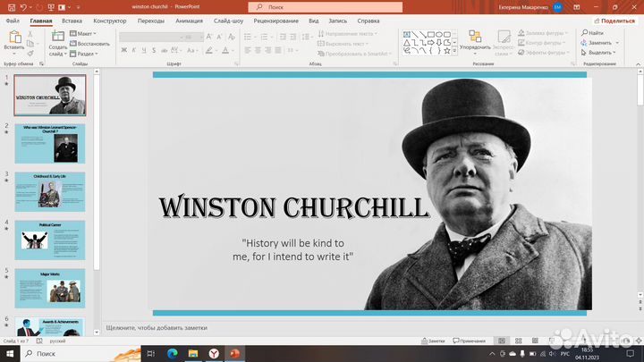Select the Political Career slide thumbnail
The image size is (644, 362).
click(x=50, y=240)
